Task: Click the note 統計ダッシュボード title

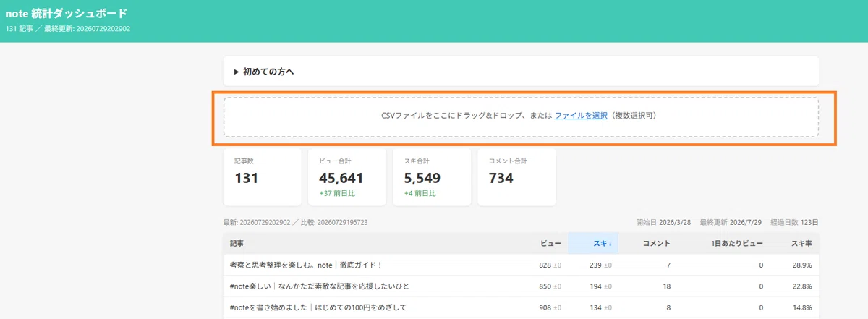Action: tap(67, 14)
